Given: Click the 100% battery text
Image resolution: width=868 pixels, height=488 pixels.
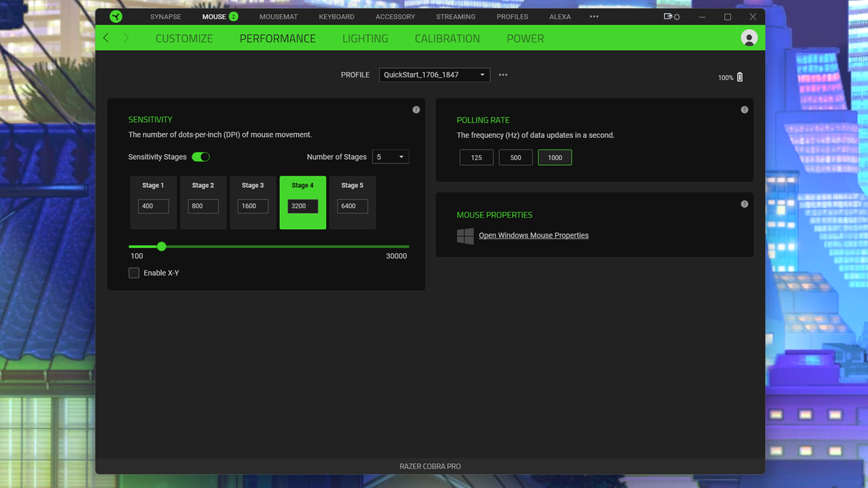Looking at the screenshot, I should click(726, 77).
